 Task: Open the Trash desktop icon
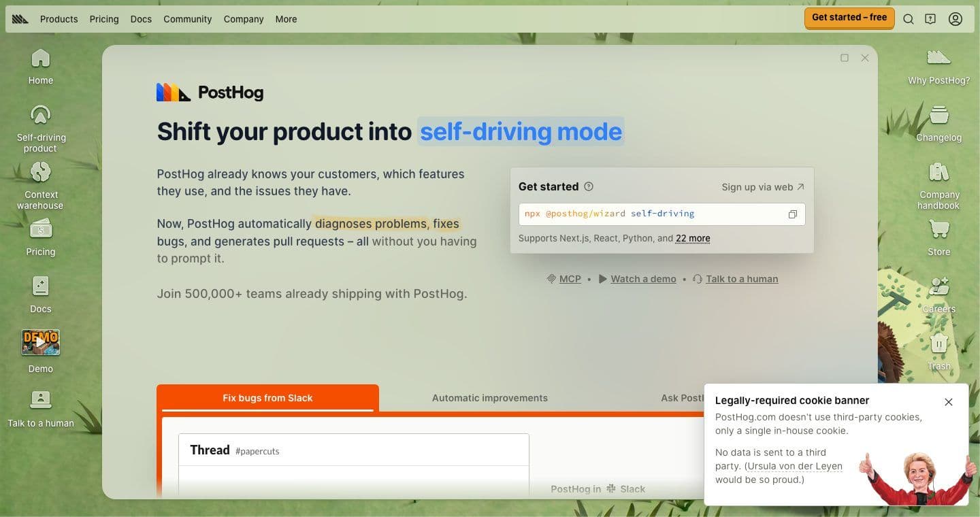point(939,352)
